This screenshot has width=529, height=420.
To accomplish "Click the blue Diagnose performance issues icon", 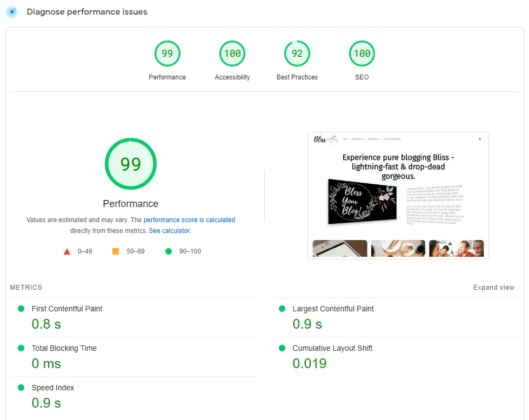I will 12,12.
